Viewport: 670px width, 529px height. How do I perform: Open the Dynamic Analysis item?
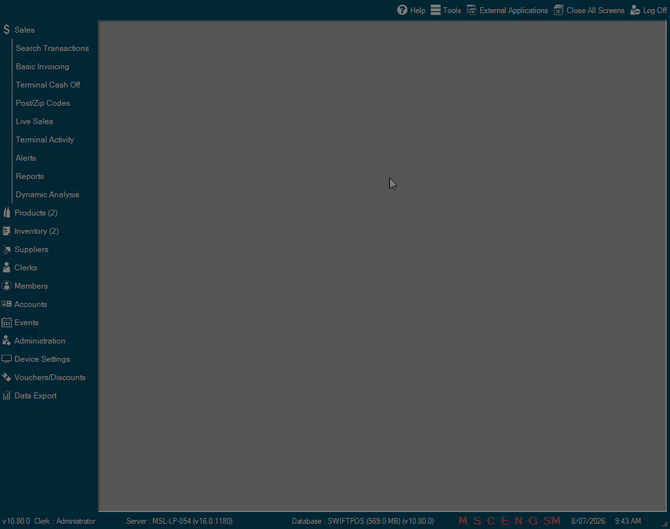pos(47,194)
